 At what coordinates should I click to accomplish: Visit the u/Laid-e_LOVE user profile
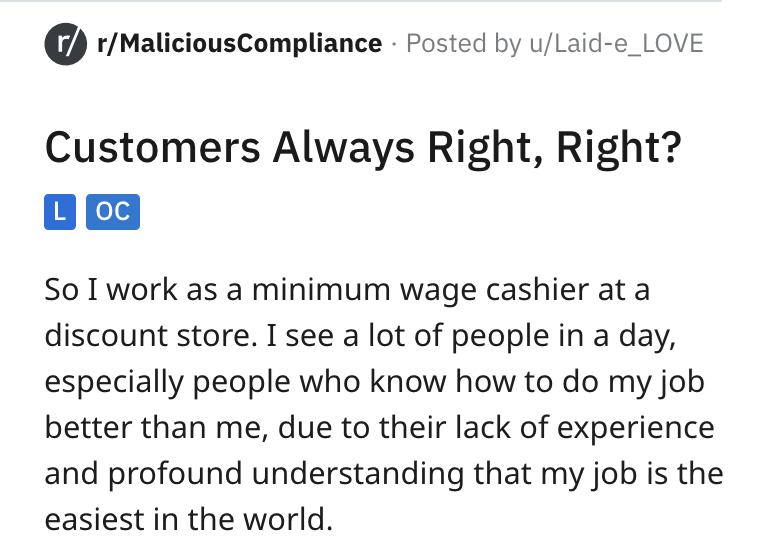click(x=614, y=44)
